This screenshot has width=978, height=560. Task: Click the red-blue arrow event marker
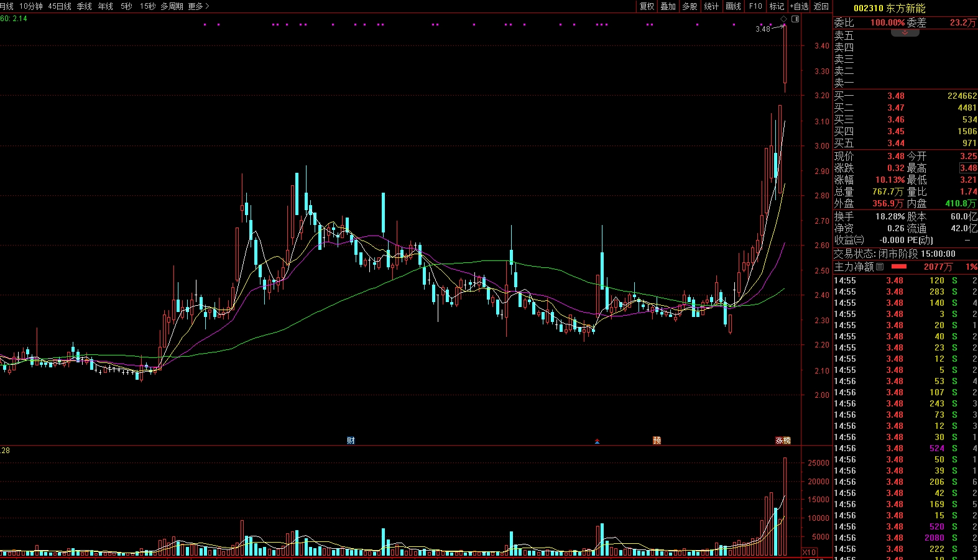597,441
